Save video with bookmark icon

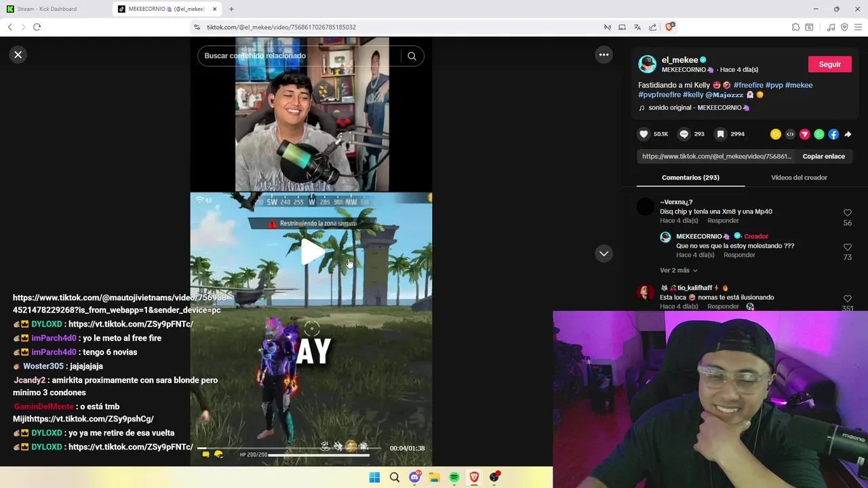click(720, 134)
